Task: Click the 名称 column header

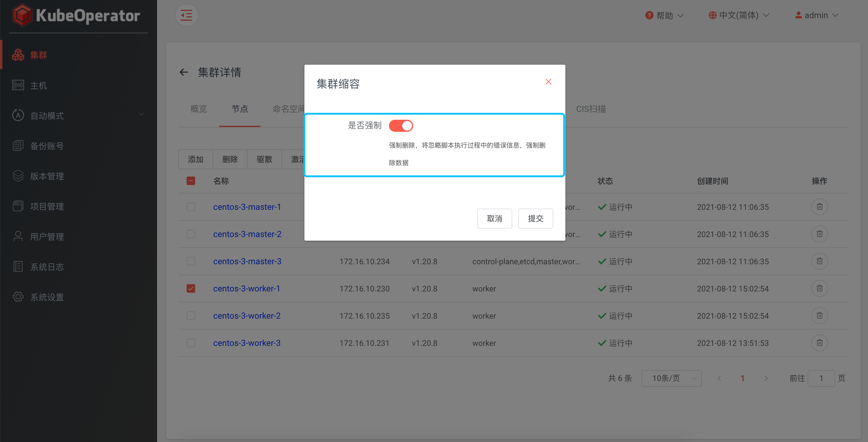Action: point(221,181)
